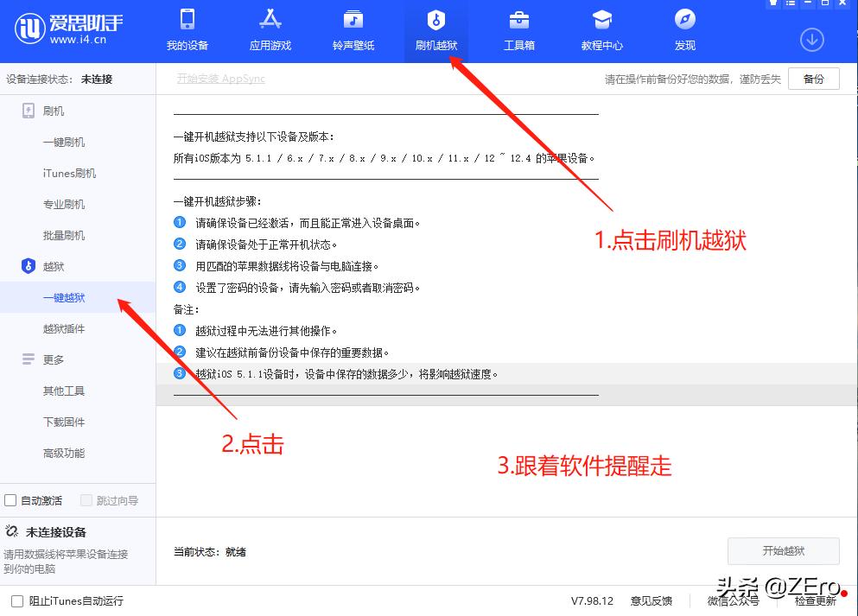Click the 备份 backup button
Viewport: 858px width, 616px height.
[x=813, y=78]
